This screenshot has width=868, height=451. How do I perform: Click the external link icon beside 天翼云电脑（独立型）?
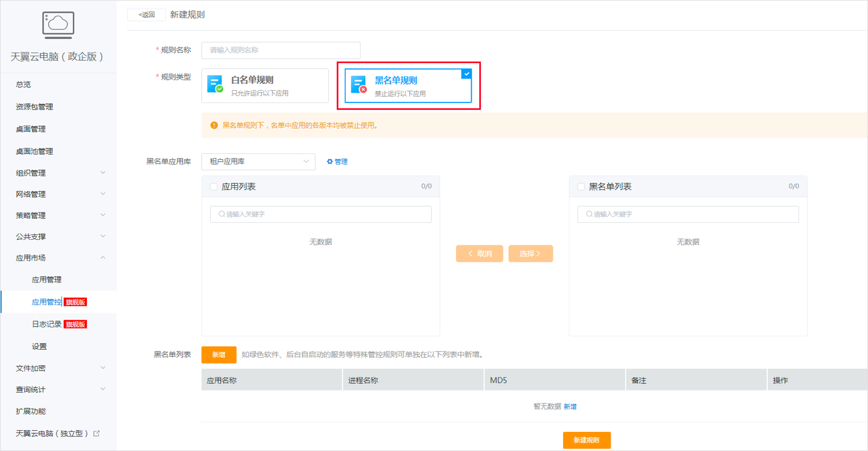(x=96, y=432)
